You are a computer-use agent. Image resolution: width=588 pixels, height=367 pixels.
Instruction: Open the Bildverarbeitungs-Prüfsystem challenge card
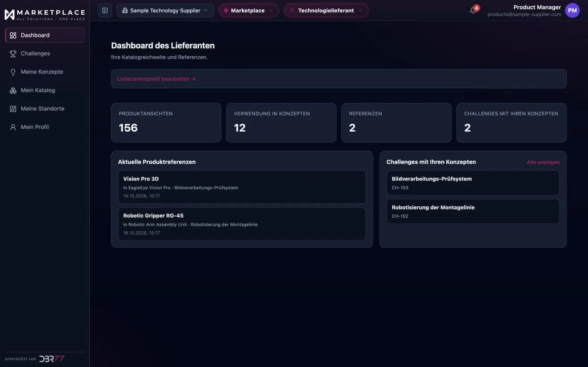[473, 183]
